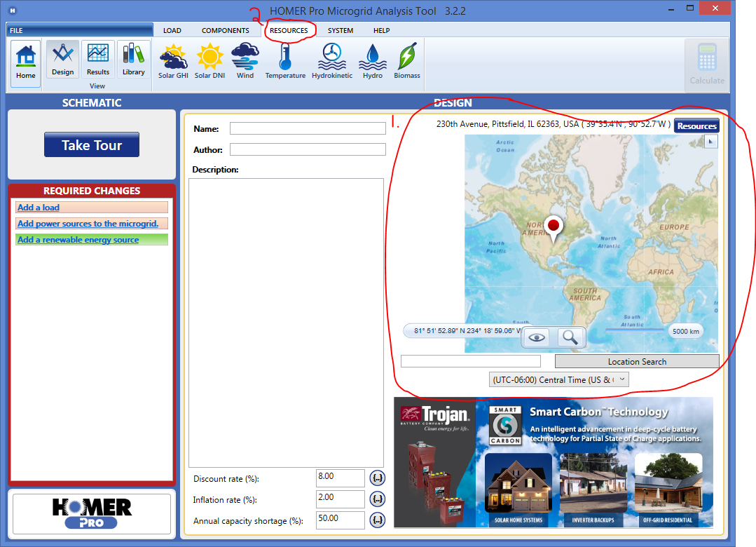Switch to the Results view

[x=98, y=59]
